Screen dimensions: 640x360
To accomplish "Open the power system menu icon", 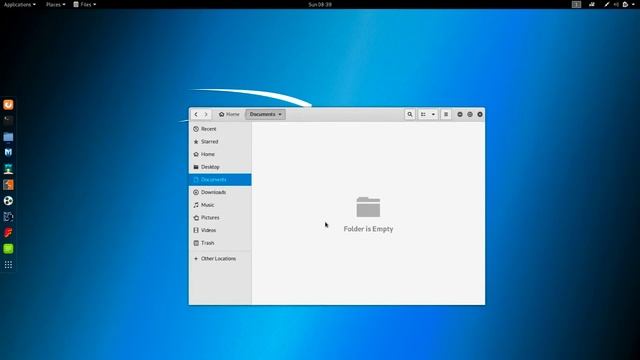I will click(625, 4).
